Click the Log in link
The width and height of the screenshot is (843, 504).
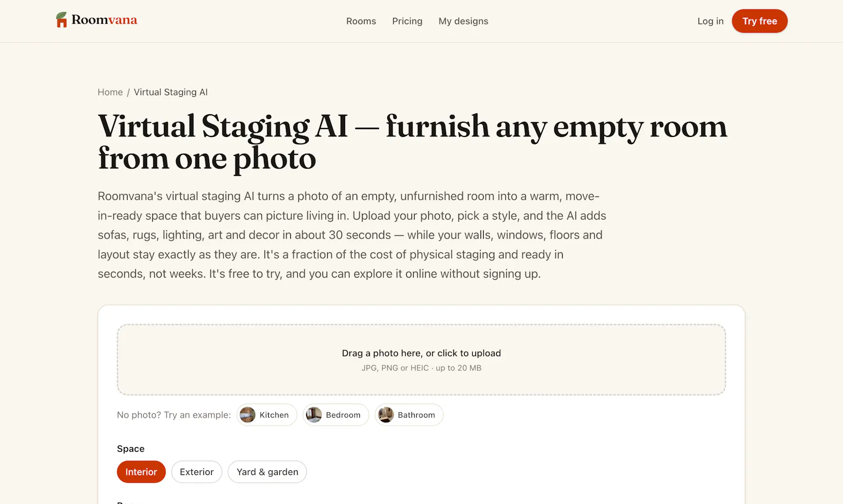710,21
